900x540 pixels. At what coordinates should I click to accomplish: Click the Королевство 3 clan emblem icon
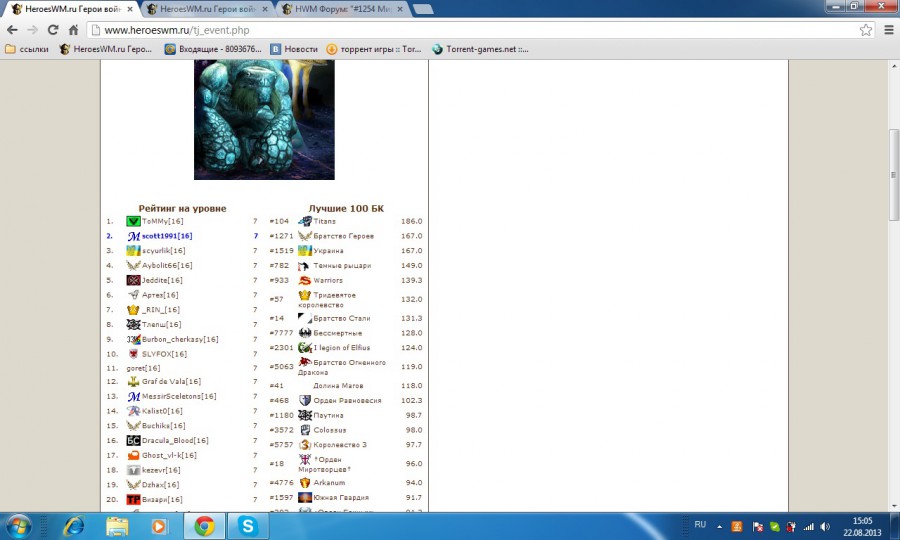click(x=305, y=445)
